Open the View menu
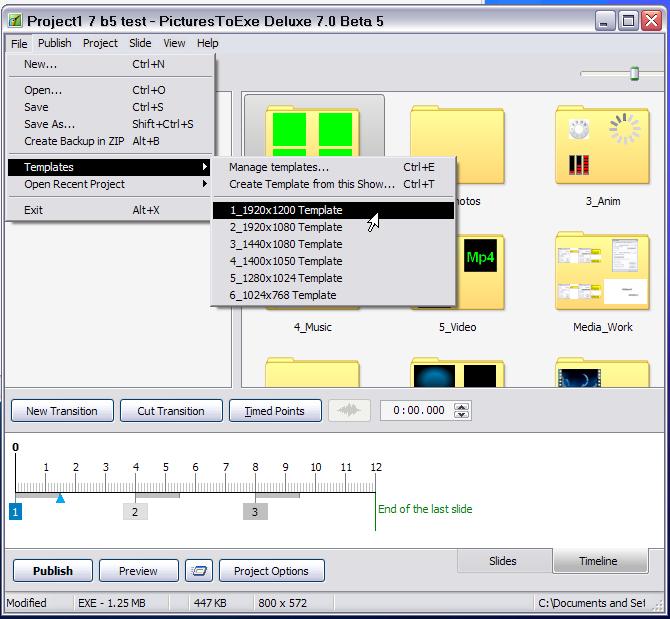This screenshot has height=619, width=670. pyautogui.click(x=174, y=44)
